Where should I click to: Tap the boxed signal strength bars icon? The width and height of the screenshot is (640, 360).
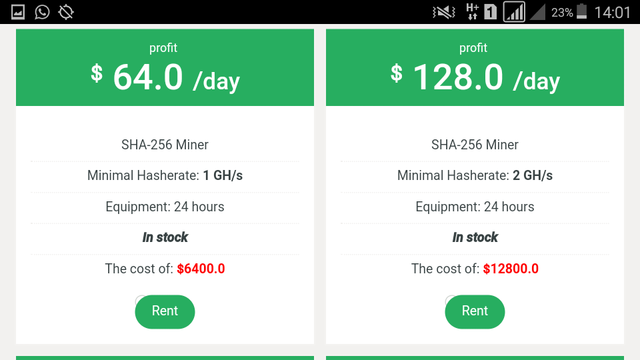click(x=514, y=11)
